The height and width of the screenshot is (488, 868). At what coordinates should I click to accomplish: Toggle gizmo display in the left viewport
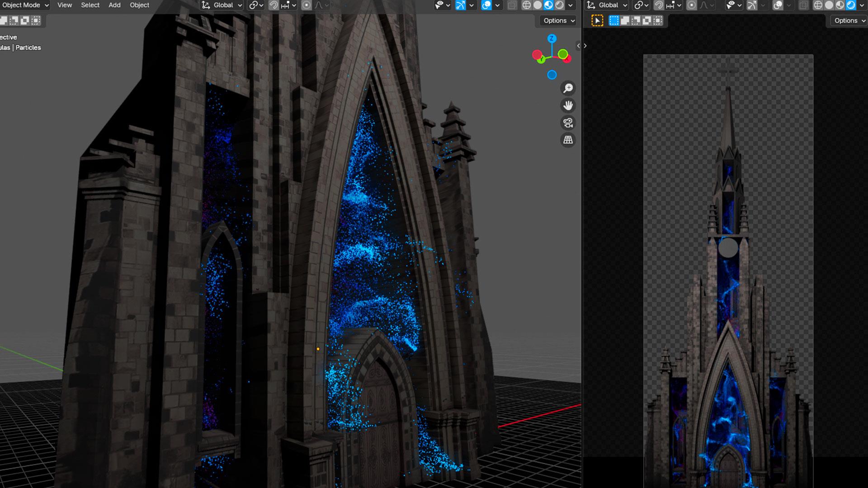460,5
